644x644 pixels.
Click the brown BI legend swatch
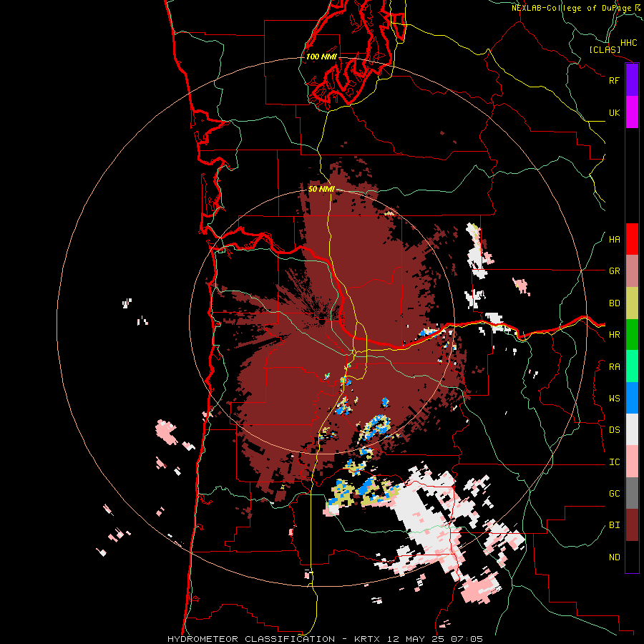point(632,525)
